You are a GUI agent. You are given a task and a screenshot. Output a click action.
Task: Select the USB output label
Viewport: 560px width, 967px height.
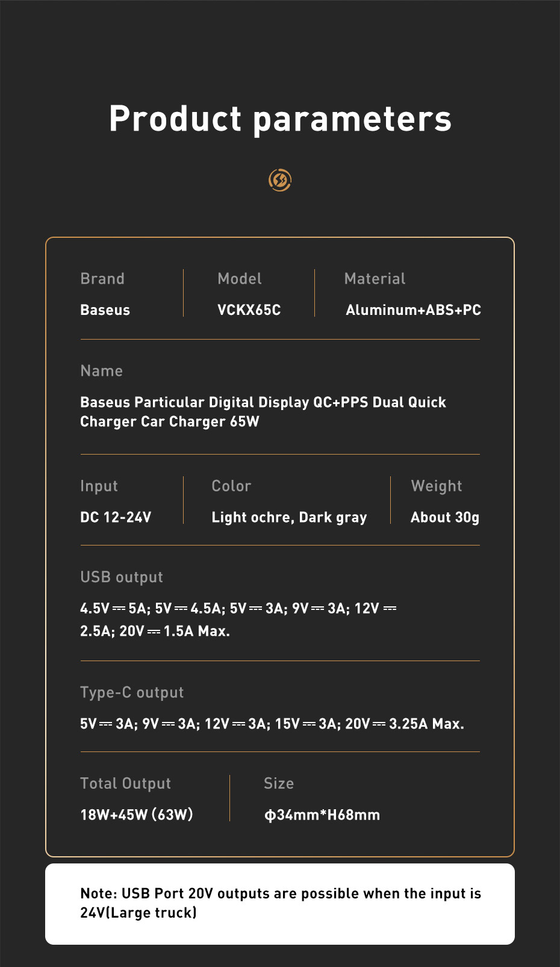122,577
